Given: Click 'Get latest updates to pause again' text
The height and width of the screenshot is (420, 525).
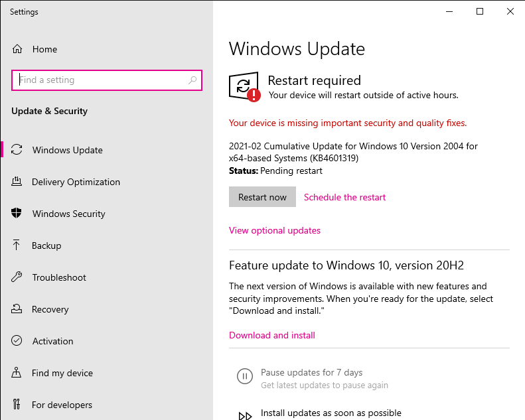Looking at the screenshot, I should coord(324,385).
